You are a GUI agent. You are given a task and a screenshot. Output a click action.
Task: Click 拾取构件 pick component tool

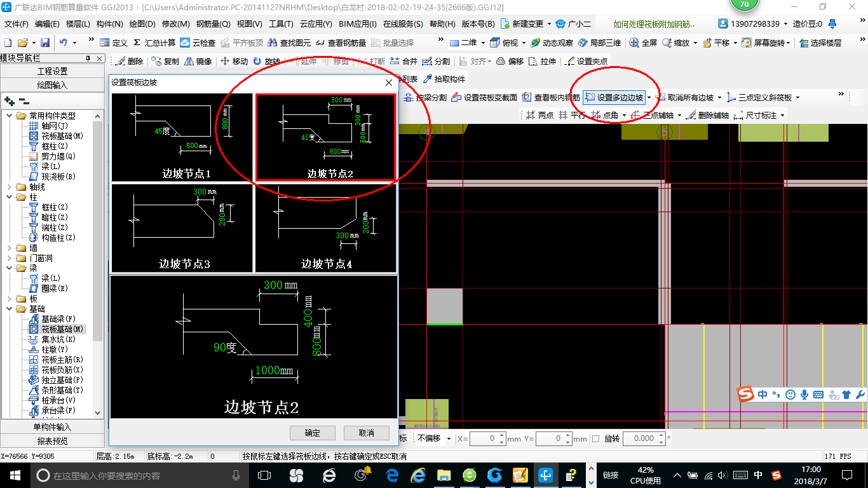pos(444,79)
